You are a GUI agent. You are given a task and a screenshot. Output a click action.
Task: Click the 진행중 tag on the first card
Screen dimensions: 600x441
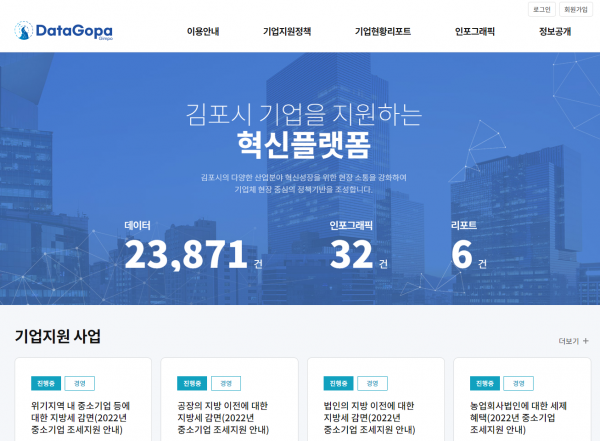tap(45, 383)
